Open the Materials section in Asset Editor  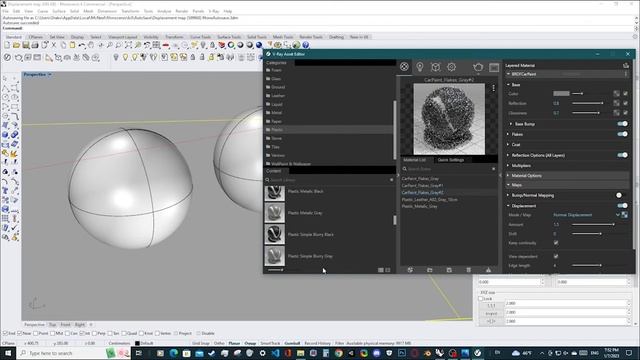click(x=404, y=67)
